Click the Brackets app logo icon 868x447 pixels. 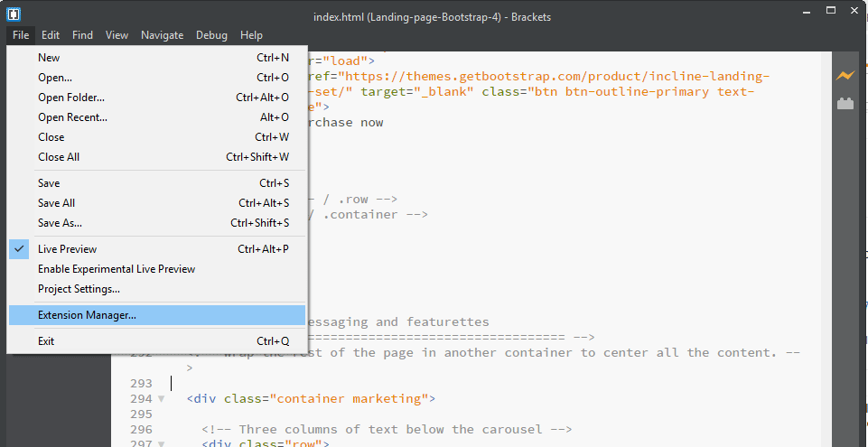pyautogui.click(x=14, y=14)
